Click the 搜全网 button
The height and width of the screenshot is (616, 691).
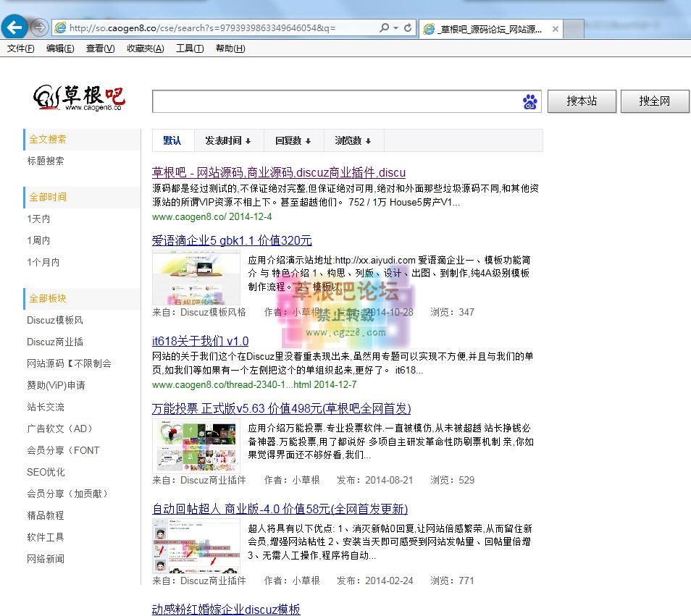point(654,101)
